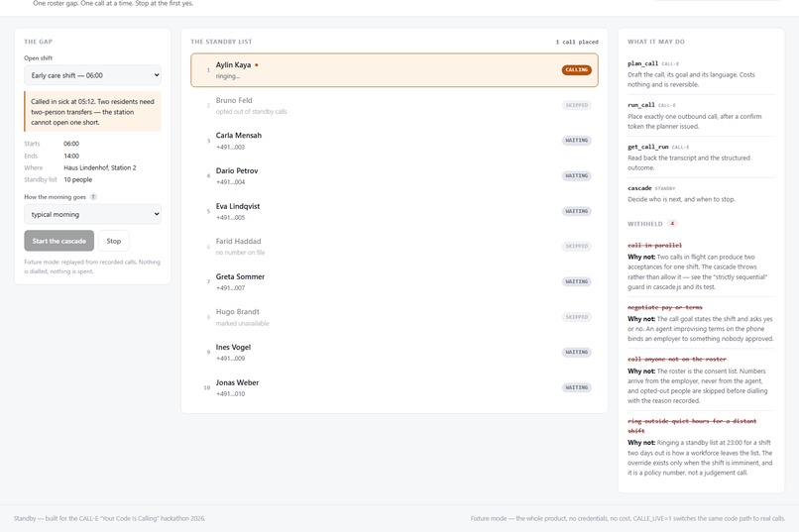Viewport: 799px width, 532px height.
Task: Select the Farid Haddad row
Action: click(395, 247)
